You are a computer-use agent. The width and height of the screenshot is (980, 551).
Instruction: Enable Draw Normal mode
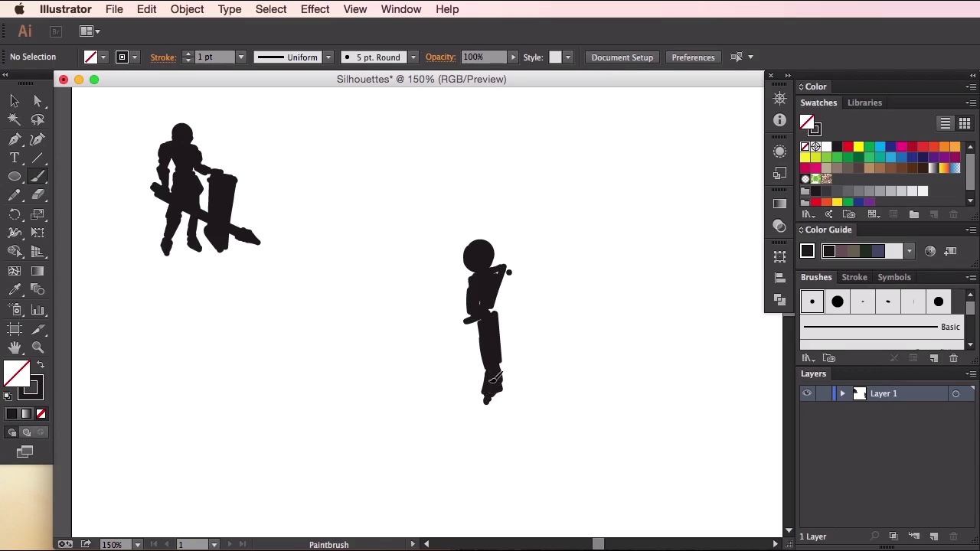(x=11, y=432)
